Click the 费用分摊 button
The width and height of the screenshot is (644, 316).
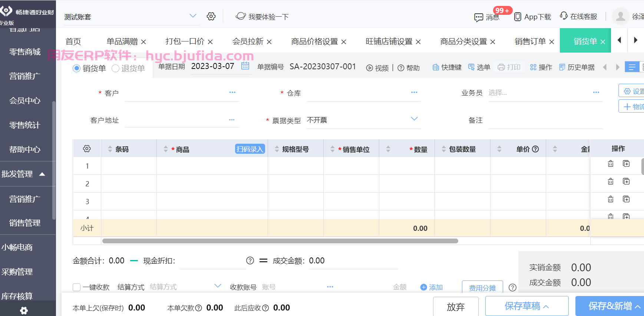[482, 287]
